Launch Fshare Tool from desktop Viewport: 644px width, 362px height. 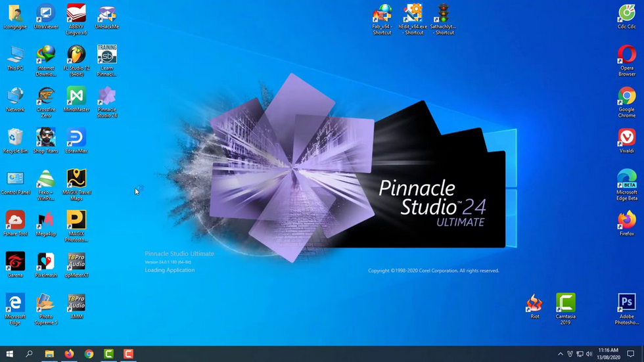pyautogui.click(x=15, y=223)
